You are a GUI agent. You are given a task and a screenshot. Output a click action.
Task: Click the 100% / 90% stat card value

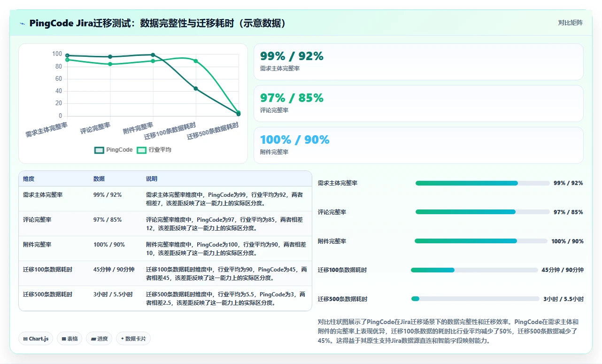pos(294,139)
